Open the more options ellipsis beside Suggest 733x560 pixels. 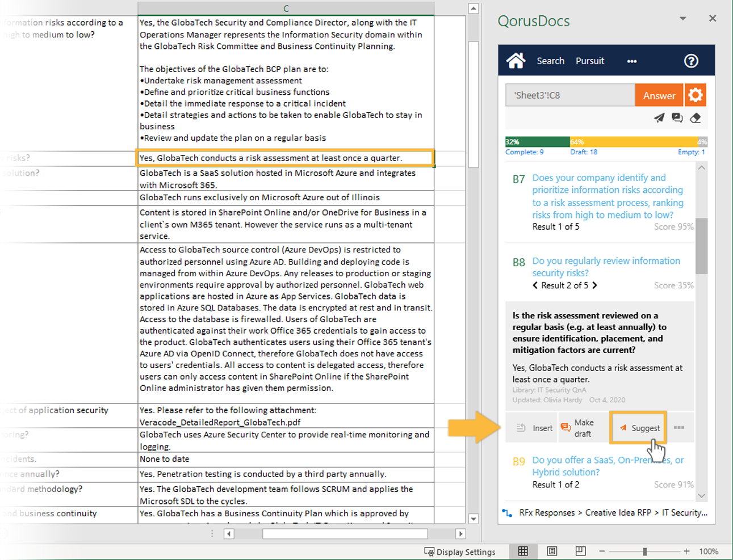coord(679,428)
